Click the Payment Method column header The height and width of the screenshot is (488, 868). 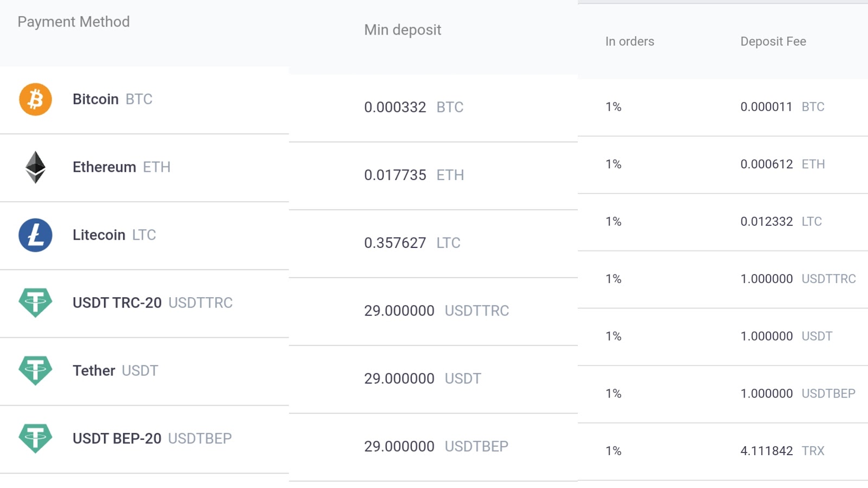point(74,22)
